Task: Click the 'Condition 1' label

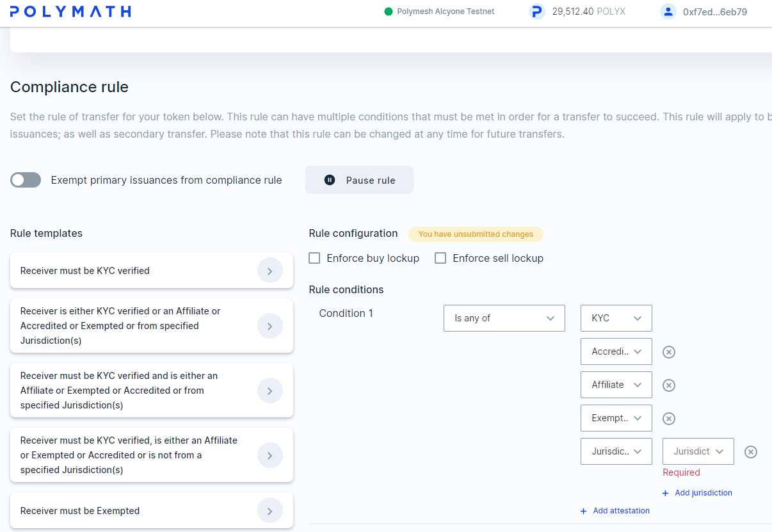Action: (x=346, y=313)
